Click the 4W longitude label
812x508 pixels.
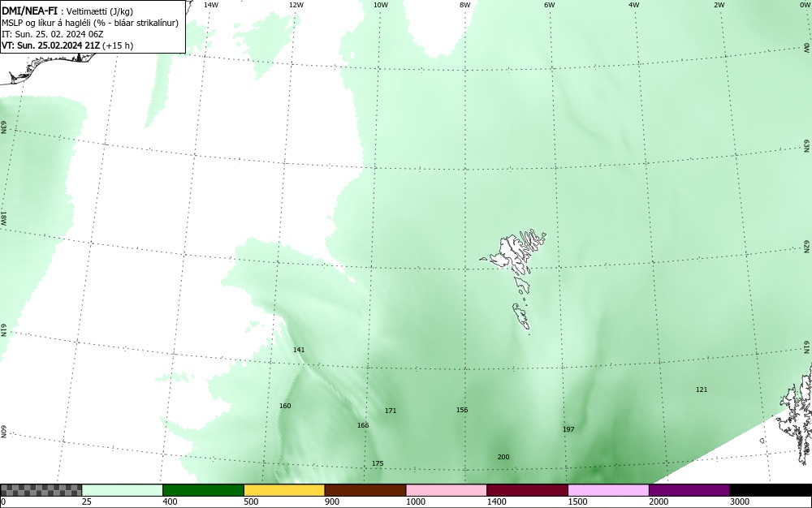[x=634, y=5]
